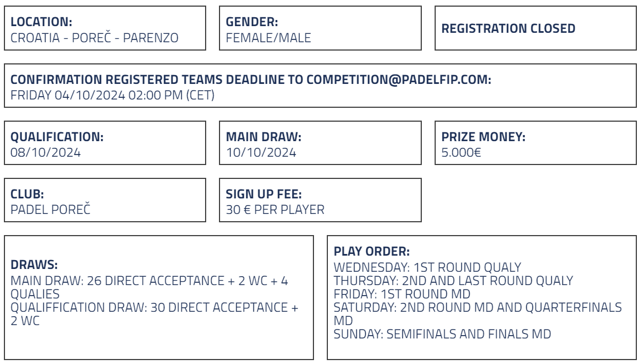Click the Friday 1st round MD line

402,294
